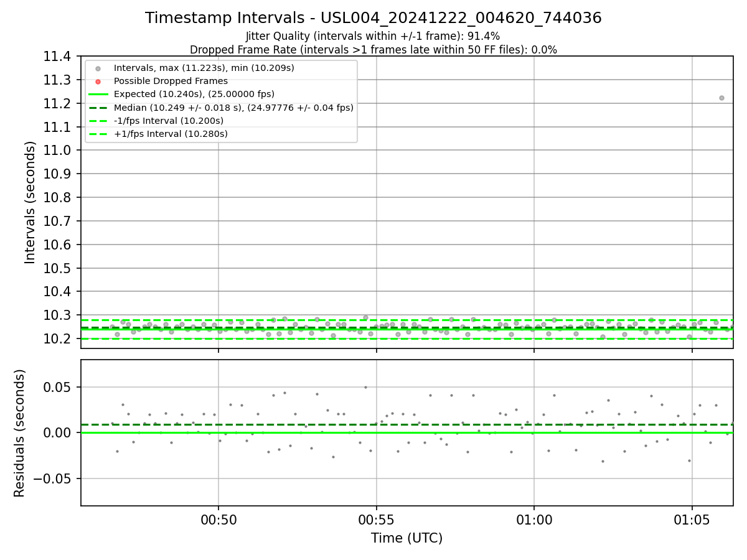Screen dimensions: 747x560
Task: Click the '00:55' x-axis tick label
Action: (x=376, y=519)
